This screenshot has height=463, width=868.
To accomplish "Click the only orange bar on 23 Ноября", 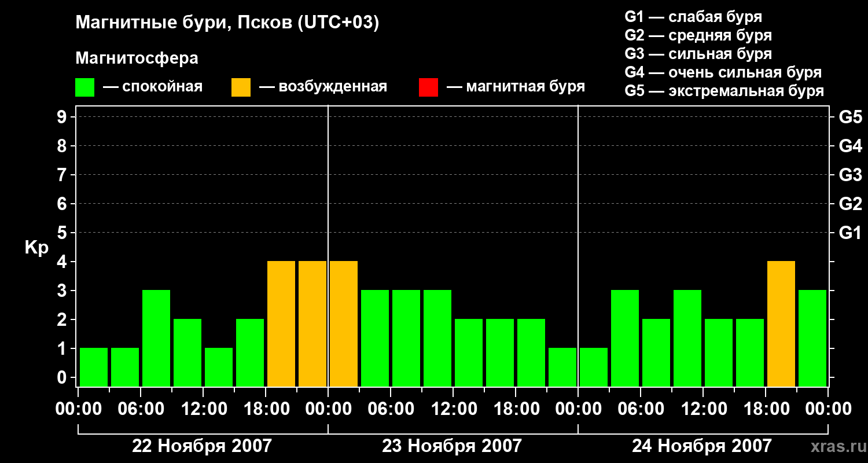I will tap(344, 324).
